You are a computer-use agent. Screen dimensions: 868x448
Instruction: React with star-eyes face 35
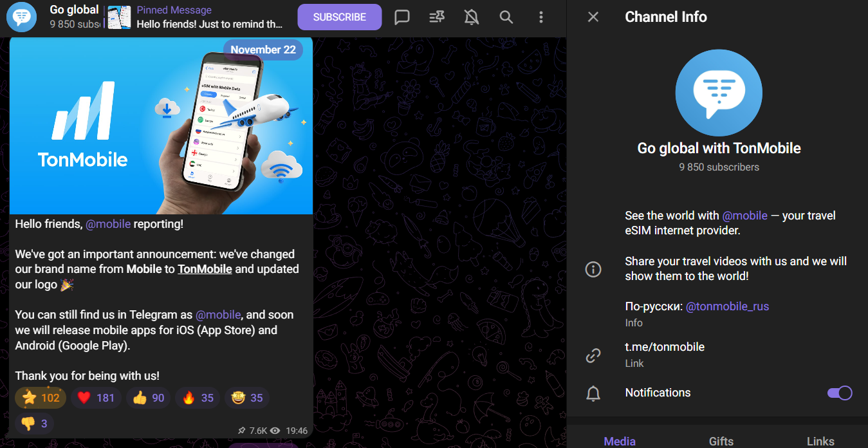(x=247, y=398)
